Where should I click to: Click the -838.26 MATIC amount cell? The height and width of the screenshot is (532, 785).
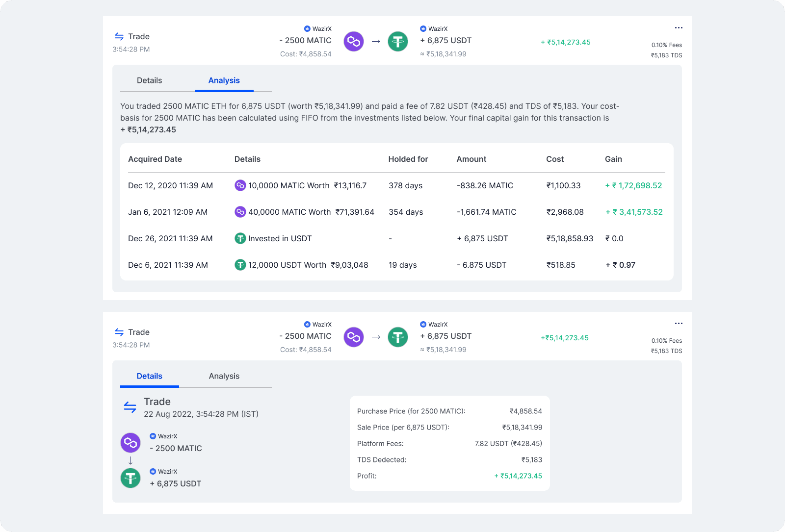[485, 185]
